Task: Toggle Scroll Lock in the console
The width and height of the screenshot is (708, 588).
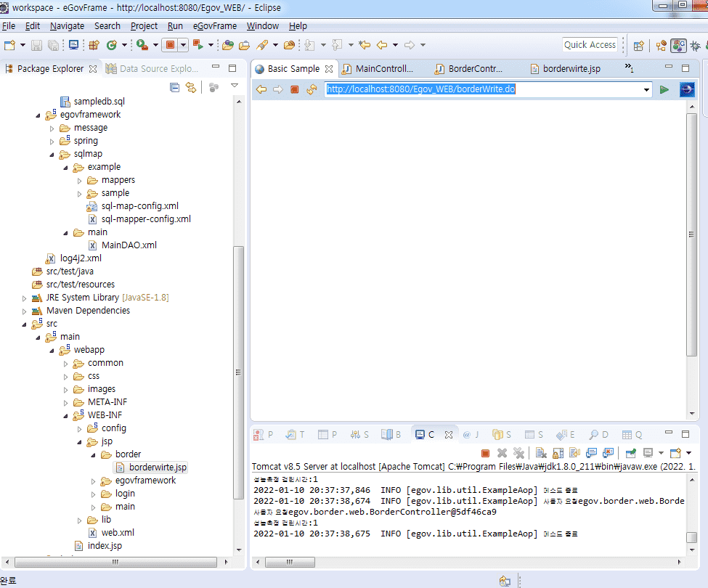Action: coord(558,453)
